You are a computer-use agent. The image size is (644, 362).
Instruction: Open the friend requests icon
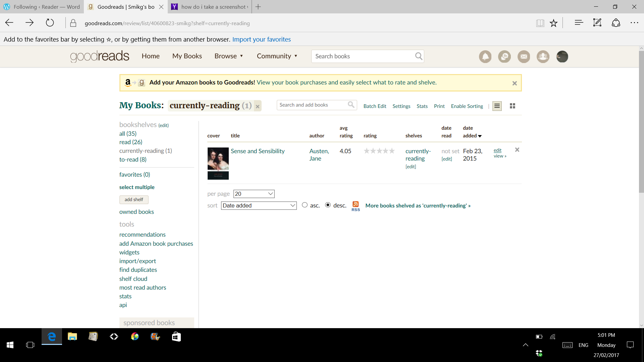[x=543, y=56]
